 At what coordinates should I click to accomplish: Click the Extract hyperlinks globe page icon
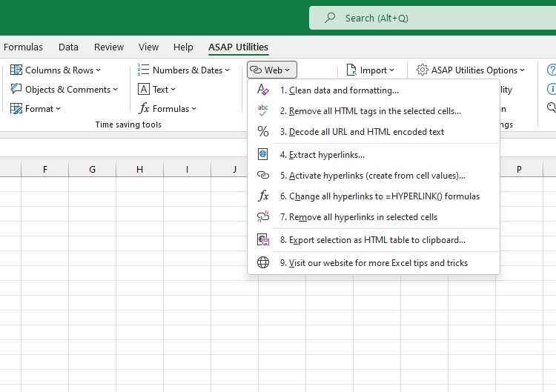[262, 155]
